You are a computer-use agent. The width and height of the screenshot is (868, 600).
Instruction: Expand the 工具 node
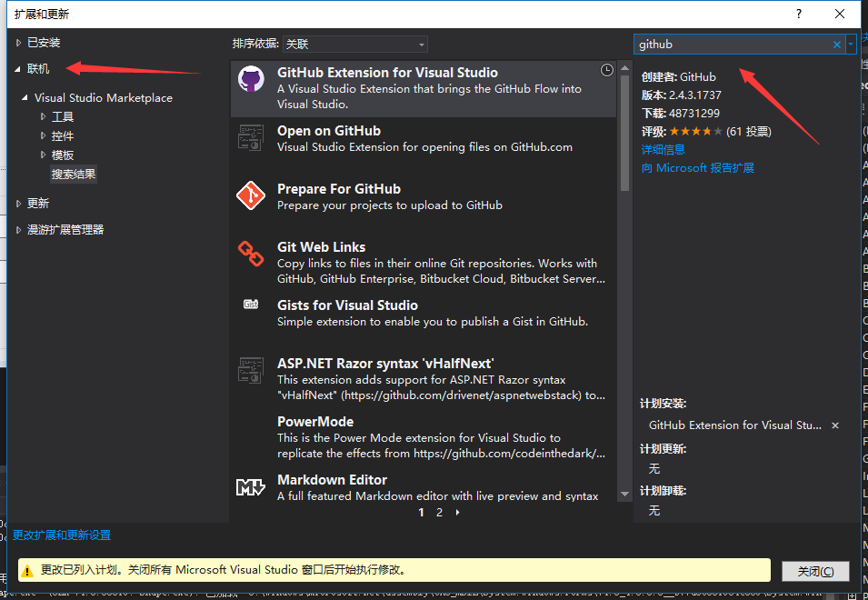click(x=44, y=116)
